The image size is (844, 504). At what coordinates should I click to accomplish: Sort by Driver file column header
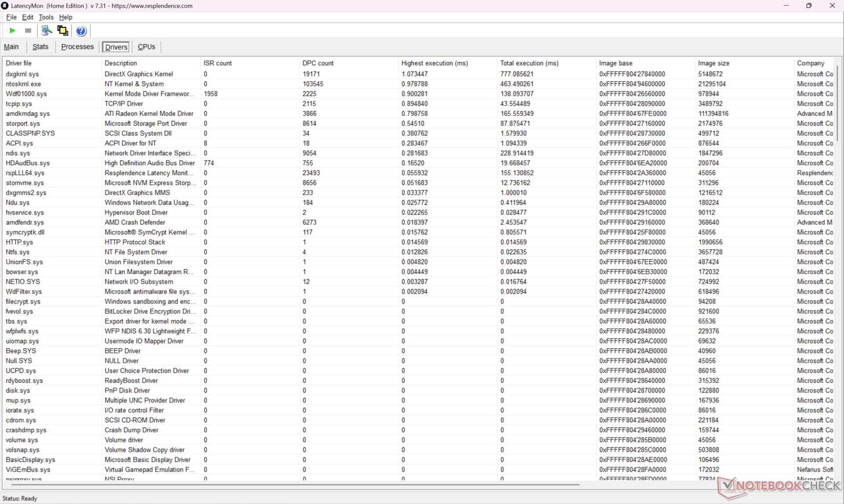pyautogui.click(x=18, y=63)
